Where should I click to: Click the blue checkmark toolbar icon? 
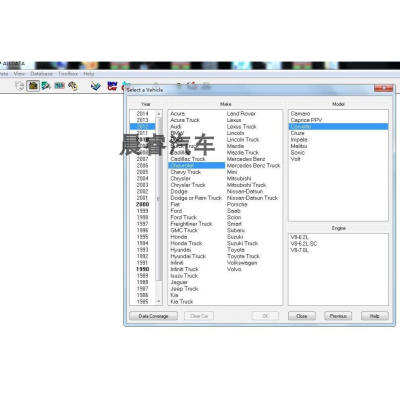tap(96, 86)
